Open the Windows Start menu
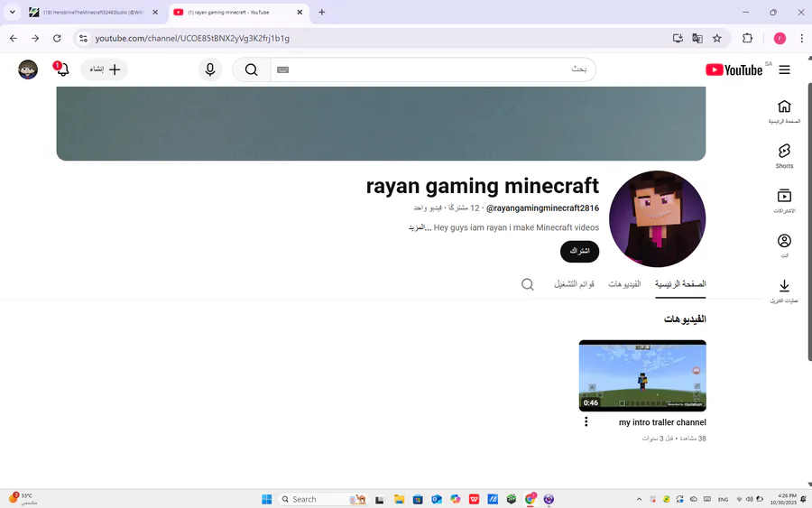 (267, 499)
